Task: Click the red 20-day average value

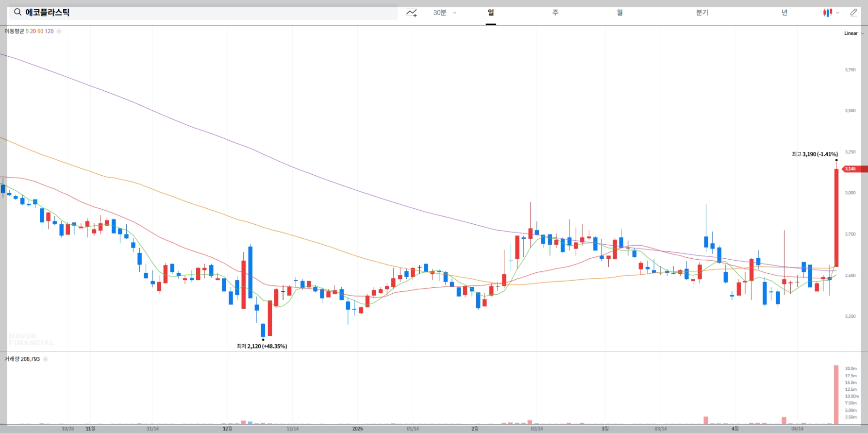Action: point(33,31)
